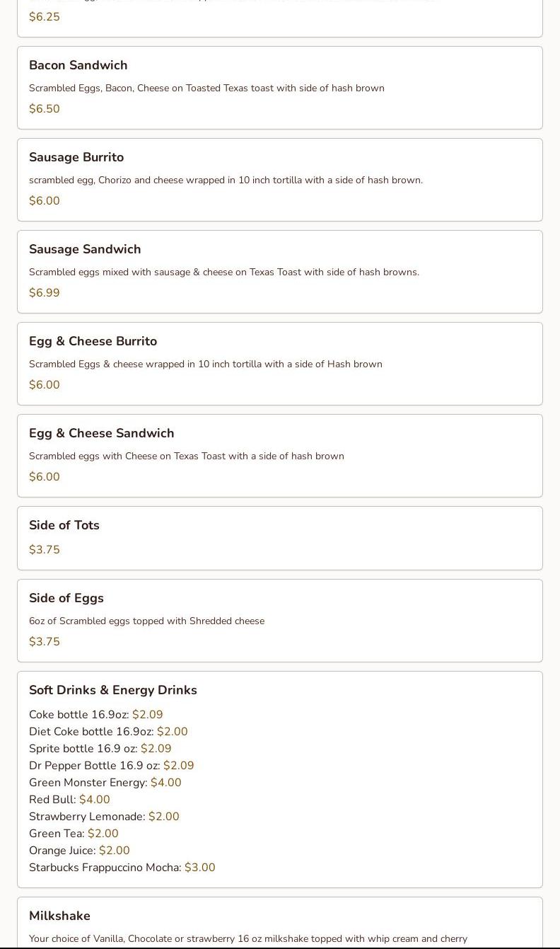Image resolution: width=560 pixels, height=949 pixels.
Task: Select Starbucks Frappuccino Mocha entry
Action: (122, 868)
